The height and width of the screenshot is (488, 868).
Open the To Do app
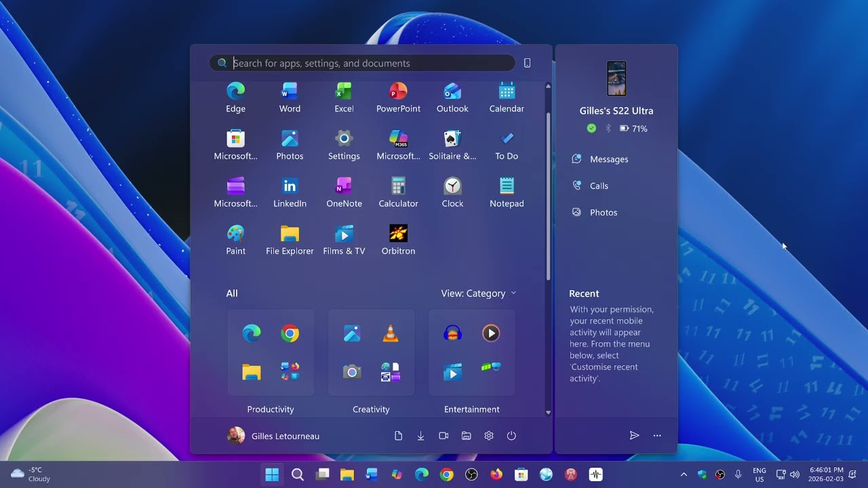pyautogui.click(x=507, y=146)
